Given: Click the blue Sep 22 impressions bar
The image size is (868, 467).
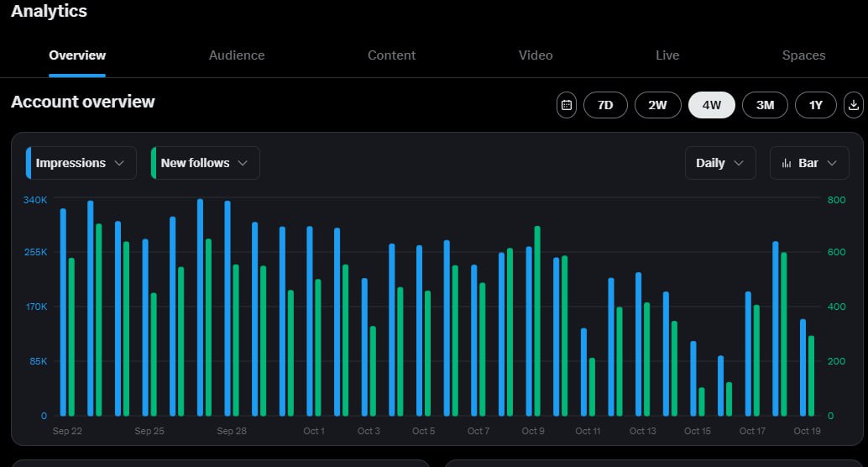Looking at the screenshot, I should pos(63,312).
